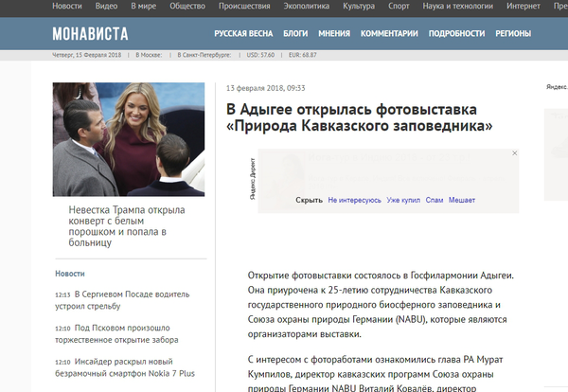568x392 pixels.
Task: Open the Новости sidebar heading link
Action: [70, 274]
